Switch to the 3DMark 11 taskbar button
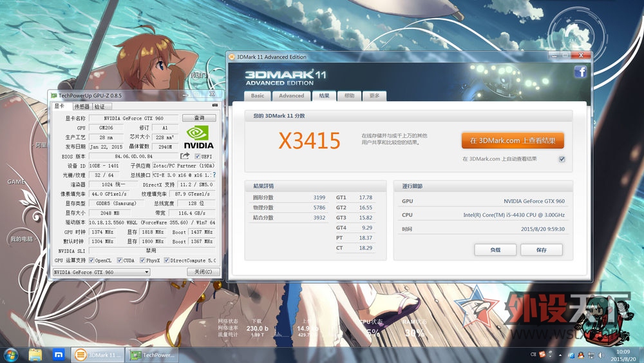Viewport: 644px width, 363px height. pos(98,355)
